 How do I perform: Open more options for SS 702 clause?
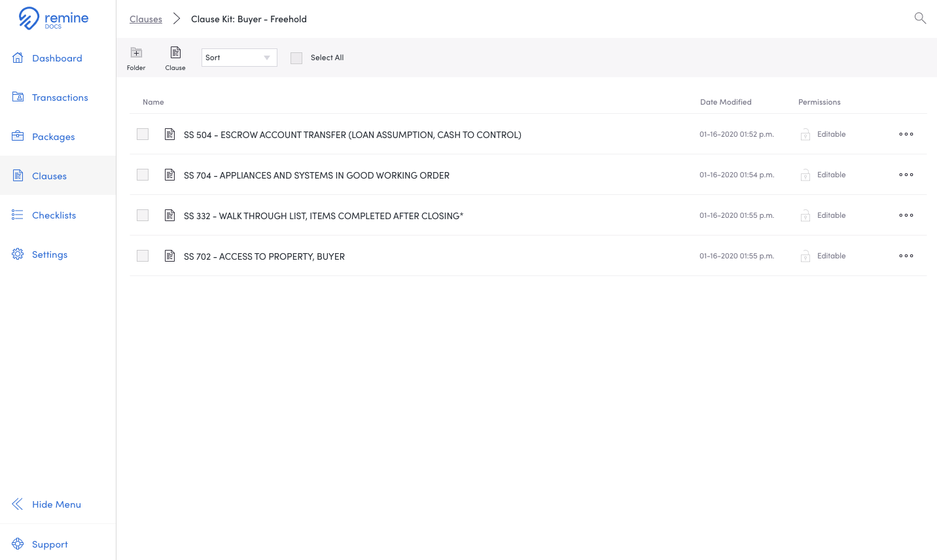(x=906, y=256)
